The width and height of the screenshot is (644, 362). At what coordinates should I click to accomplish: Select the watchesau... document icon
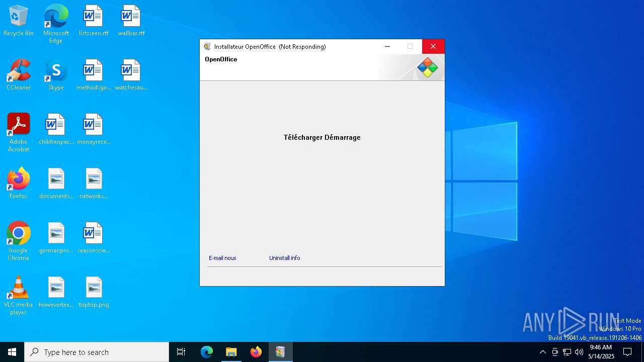[131, 75]
